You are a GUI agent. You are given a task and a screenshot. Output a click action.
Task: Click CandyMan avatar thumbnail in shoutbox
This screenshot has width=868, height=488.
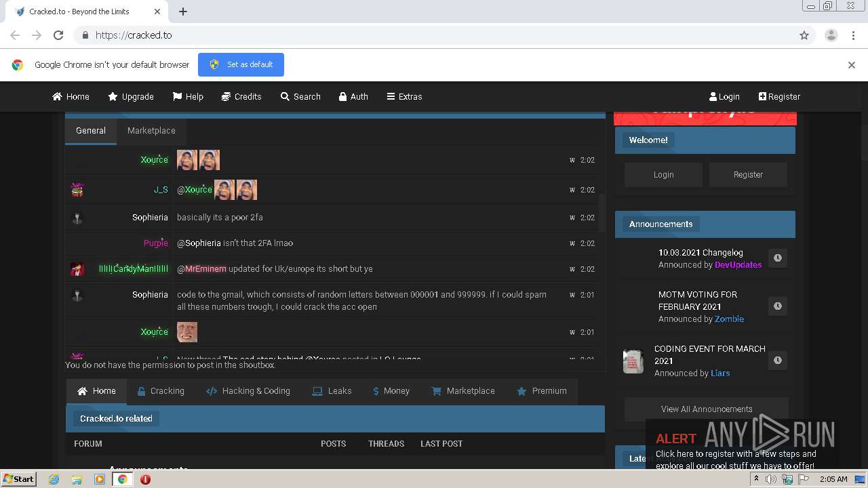pyautogui.click(x=77, y=269)
